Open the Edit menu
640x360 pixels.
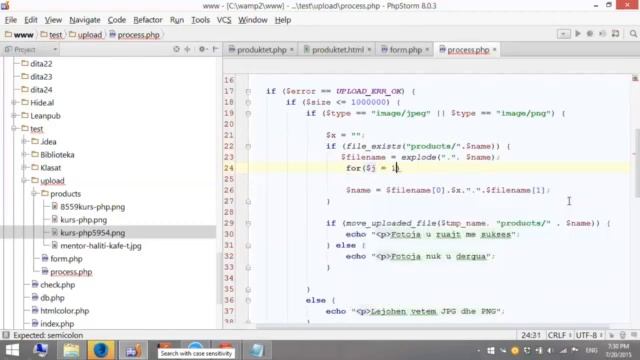point(31,20)
